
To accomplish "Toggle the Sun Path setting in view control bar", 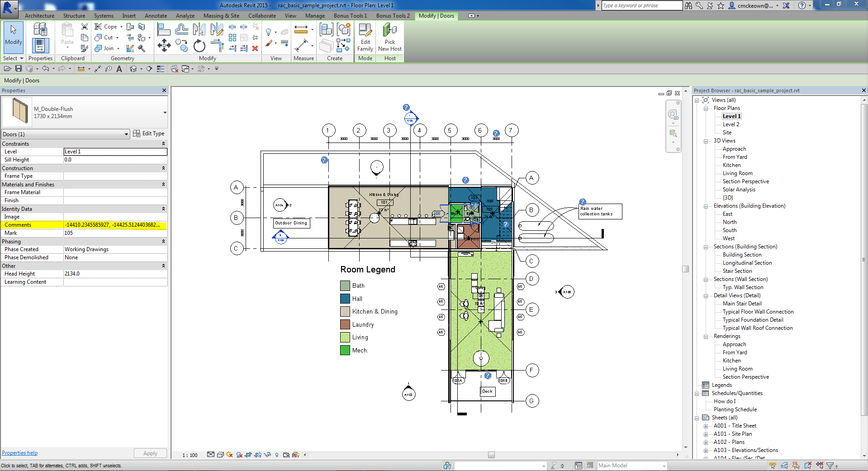I will (229, 455).
